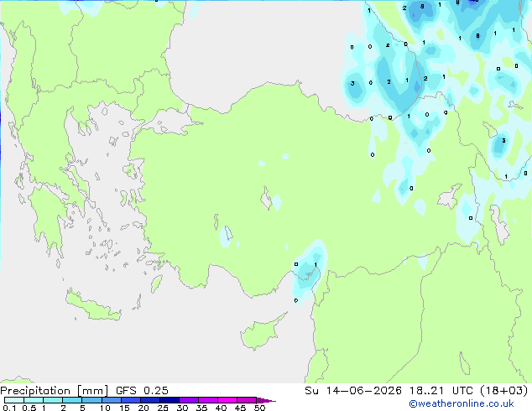Image resolution: width=532 pixels, height=411 pixels.
Task: Click the island of Cyprus on the map
Action: [x=261, y=333]
